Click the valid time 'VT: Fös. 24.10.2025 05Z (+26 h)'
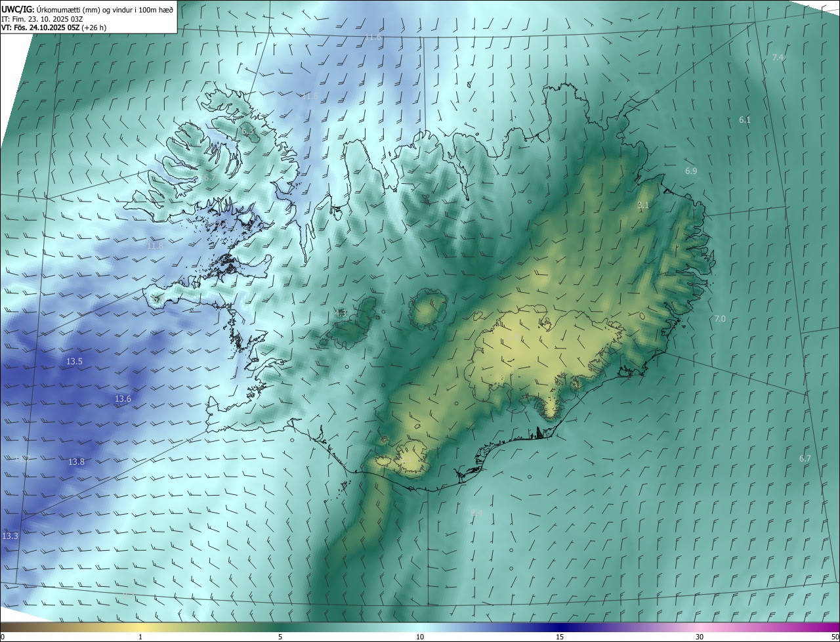 click(x=54, y=28)
